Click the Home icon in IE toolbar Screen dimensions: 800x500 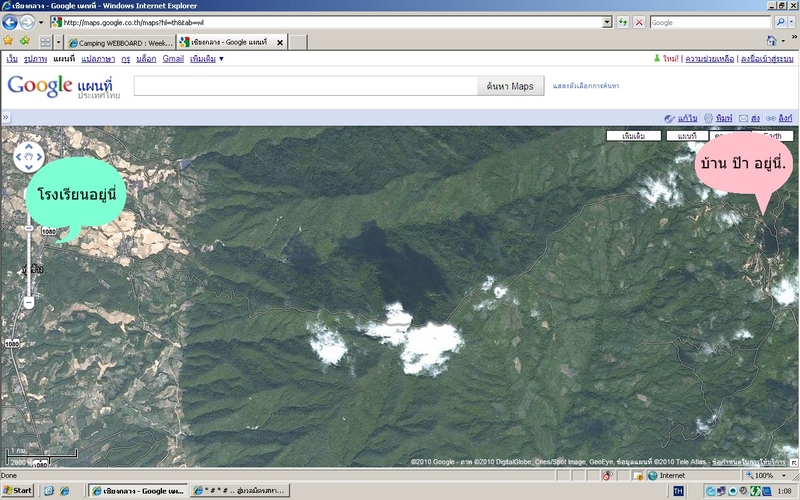[x=771, y=42]
